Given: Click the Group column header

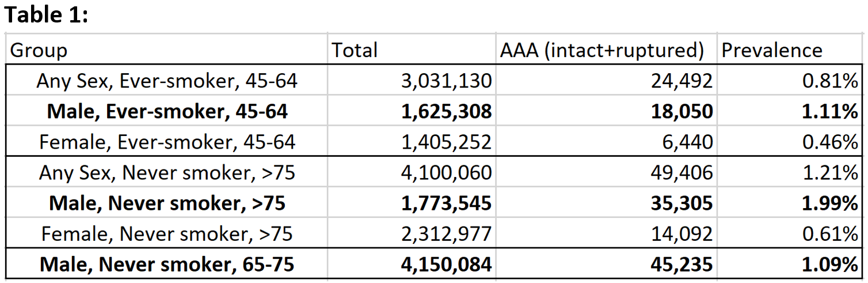Looking at the screenshot, I should coord(167,50).
